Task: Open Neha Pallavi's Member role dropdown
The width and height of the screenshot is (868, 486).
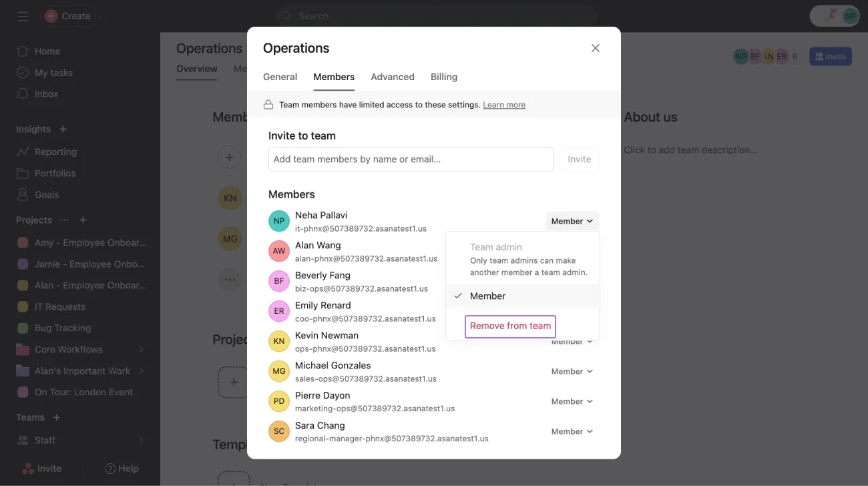Action: tap(572, 221)
